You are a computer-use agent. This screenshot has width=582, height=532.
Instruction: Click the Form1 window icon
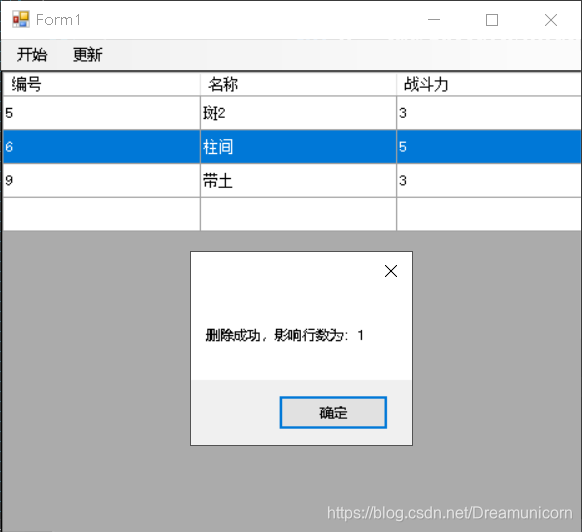pyautogui.click(x=20, y=19)
